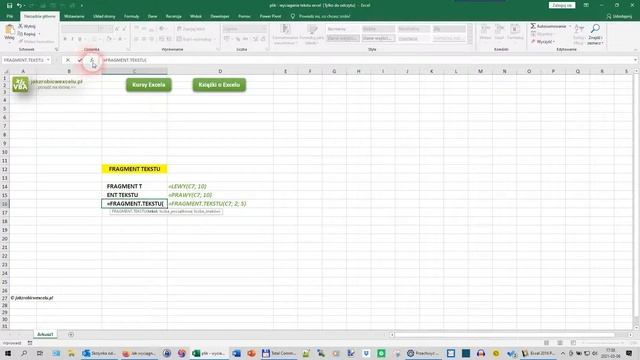Image resolution: width=640 pixels, height=360 pixels.
Task: Click the green Książki o Excelu button
Action: [x=219, y=85]
